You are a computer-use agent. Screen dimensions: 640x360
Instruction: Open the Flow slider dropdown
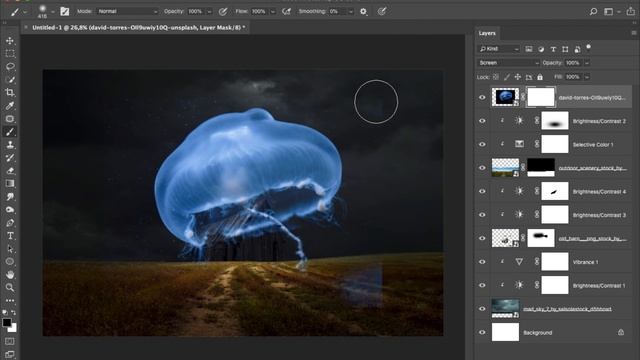point(273,11)
